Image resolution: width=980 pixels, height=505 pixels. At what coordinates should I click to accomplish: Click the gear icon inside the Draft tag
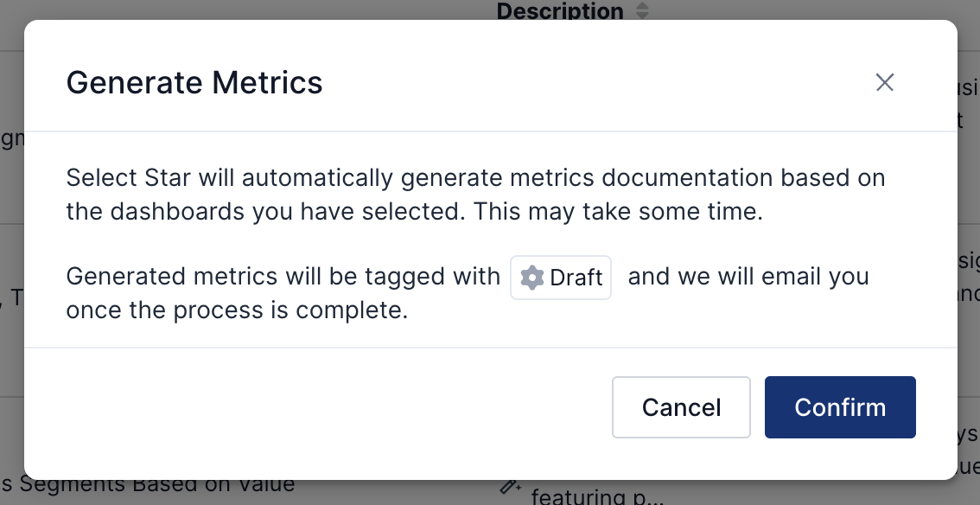[x=532, y=278]
